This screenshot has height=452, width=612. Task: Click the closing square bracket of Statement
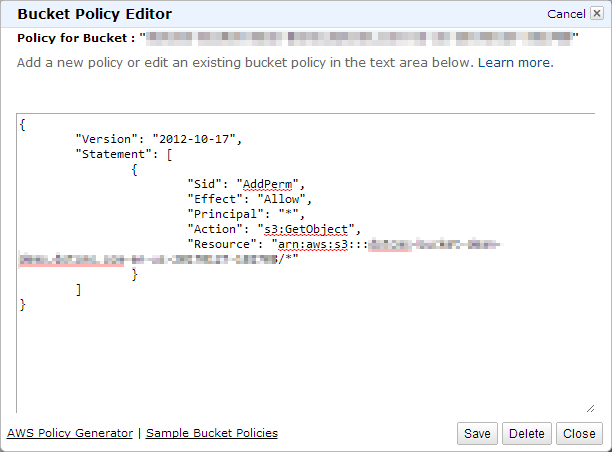click(x=78, y=289)
